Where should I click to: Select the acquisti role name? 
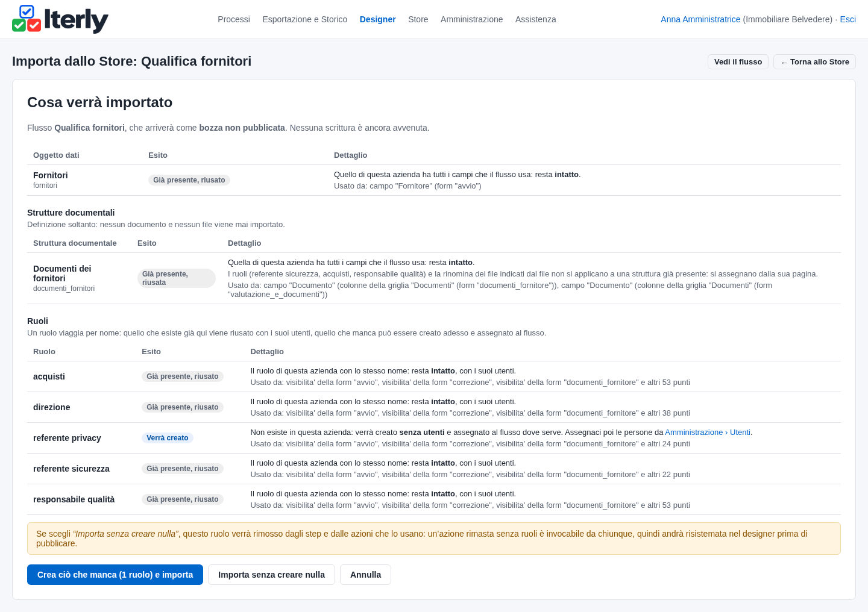coord(49,376)
